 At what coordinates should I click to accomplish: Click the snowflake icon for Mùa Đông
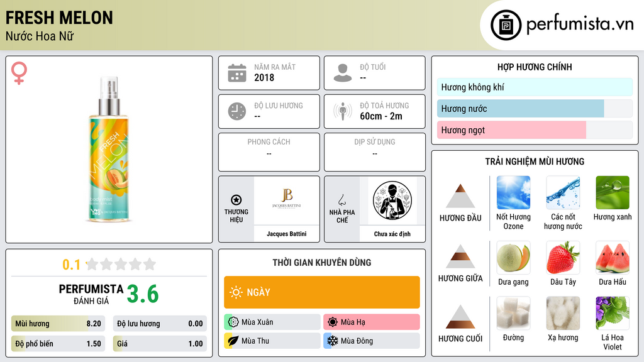(x=332, y=341)
